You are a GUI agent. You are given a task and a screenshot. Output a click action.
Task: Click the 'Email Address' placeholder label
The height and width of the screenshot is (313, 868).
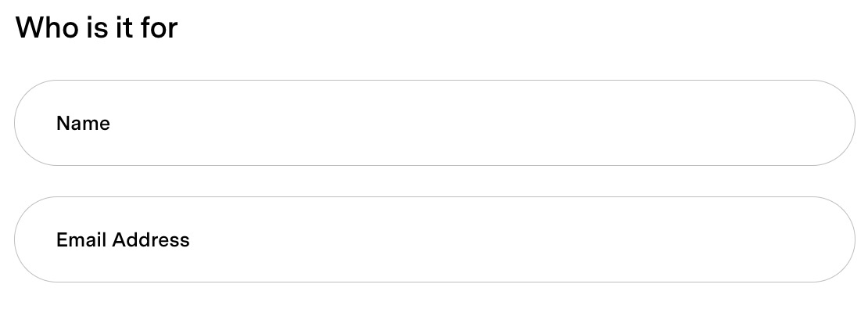click(123, 240)
